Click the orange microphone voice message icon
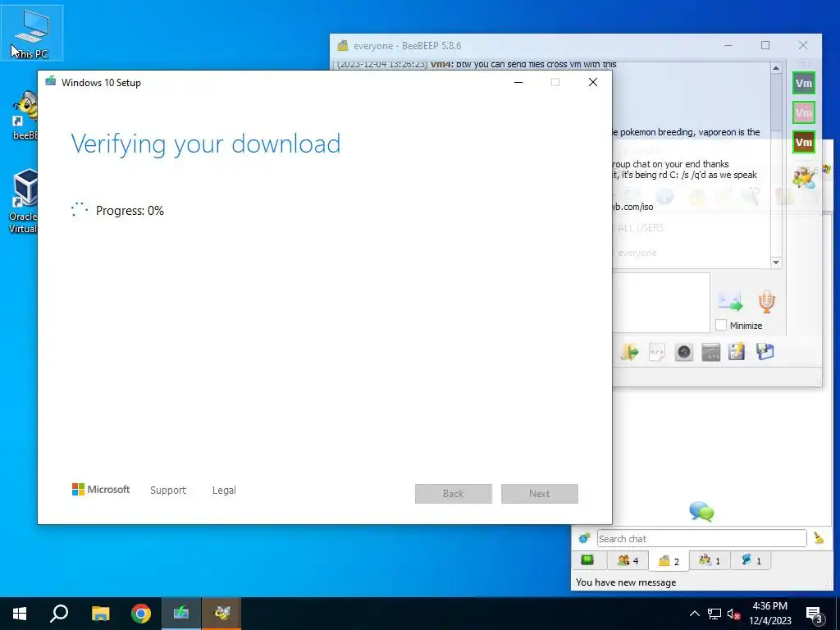The width and height of the screenshot is (840, 630). point(767,302)
